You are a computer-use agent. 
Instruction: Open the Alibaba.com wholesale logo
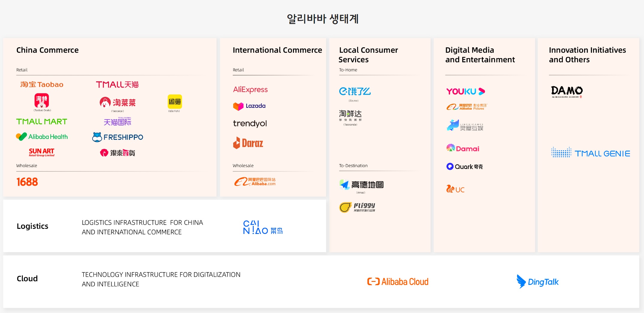[x=255, y=182]
